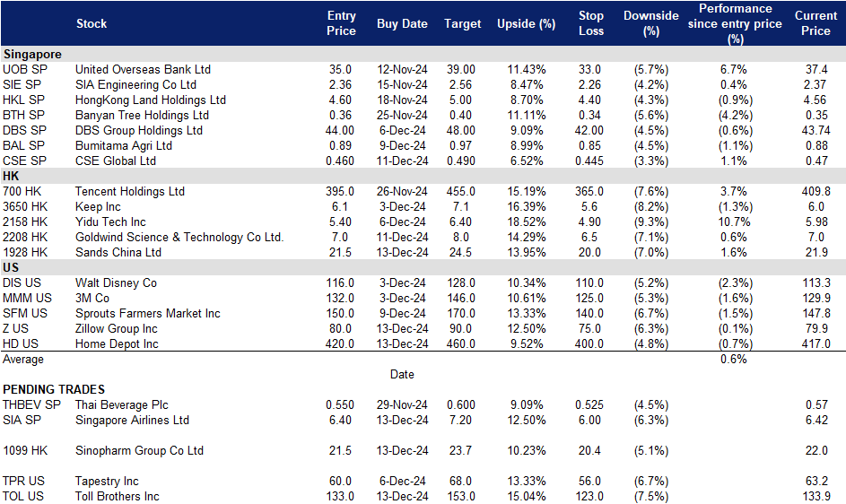Select the 'PENDING TRADES' heading

[54, 389]
